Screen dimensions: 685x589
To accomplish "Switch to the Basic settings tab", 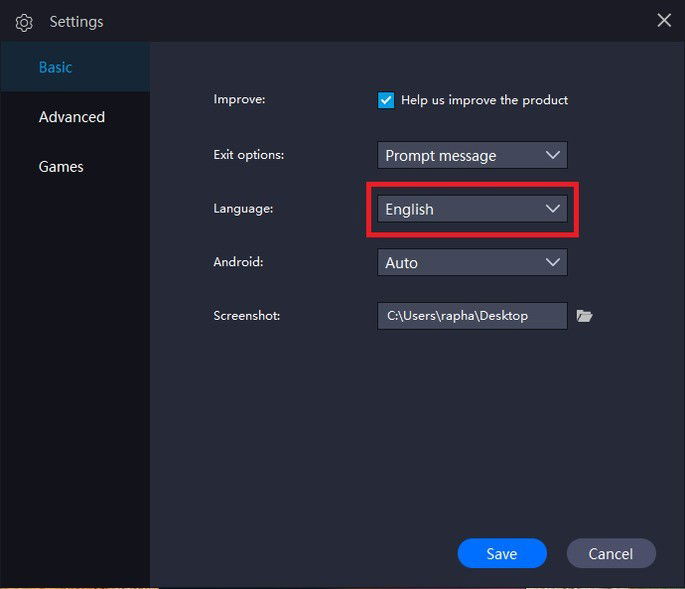I will coord(56,67).
